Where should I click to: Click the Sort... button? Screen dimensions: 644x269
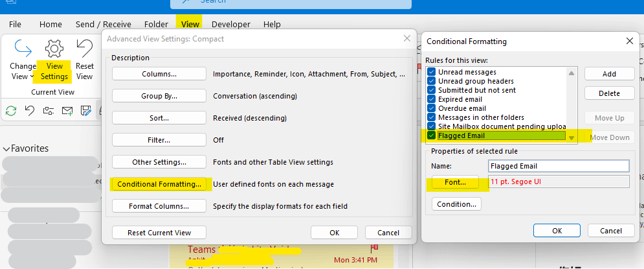(159, 118)
